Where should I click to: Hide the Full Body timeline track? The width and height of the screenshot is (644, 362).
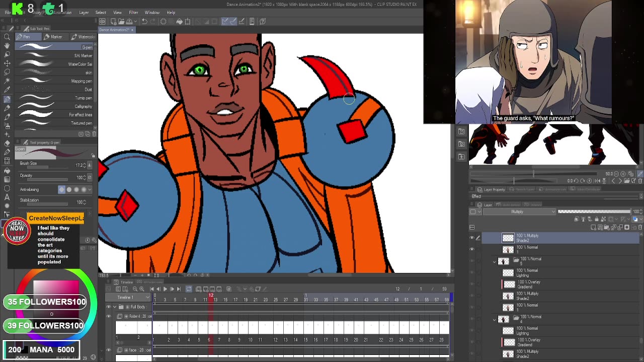(108, 307)
